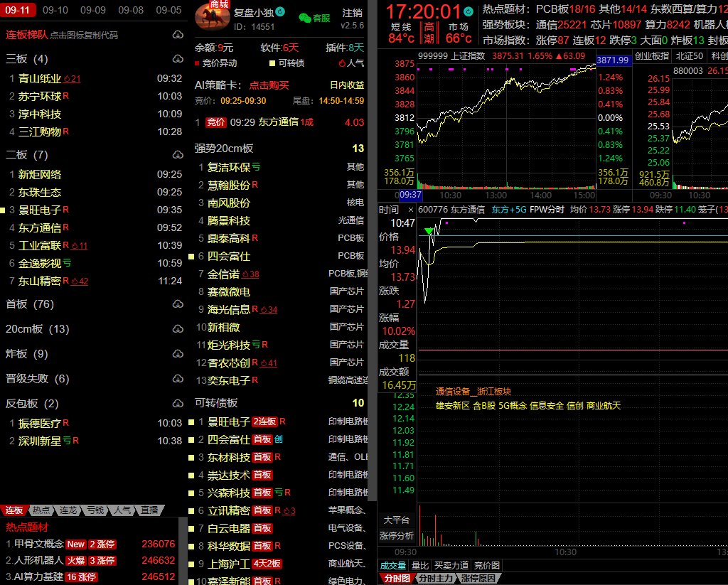Screen dimensions: 728x585
Task: Toggle yellow marker beside 四会富仕 in 强势20cm板
Action: point(191,257)
